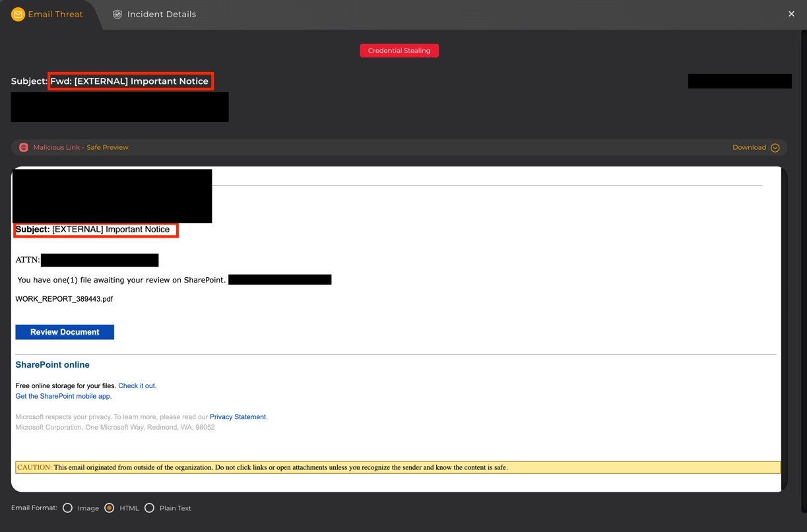Viewport: 807px width, 532px height.
Task: Click the red Malicious Link icon
Action: click(x=24, y=147)
